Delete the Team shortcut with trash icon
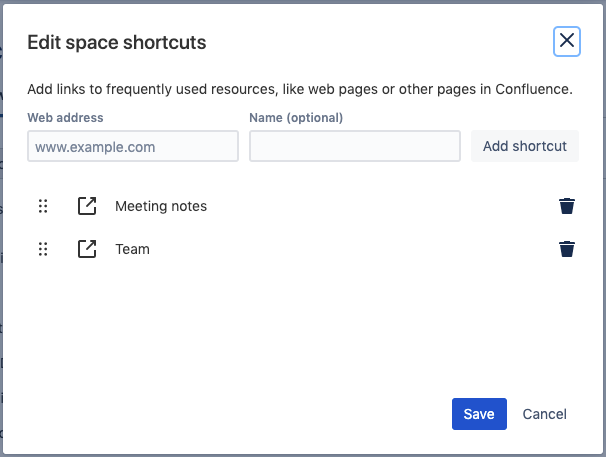The height and width of the screenshot is (457, 606). tap(567, 249)
